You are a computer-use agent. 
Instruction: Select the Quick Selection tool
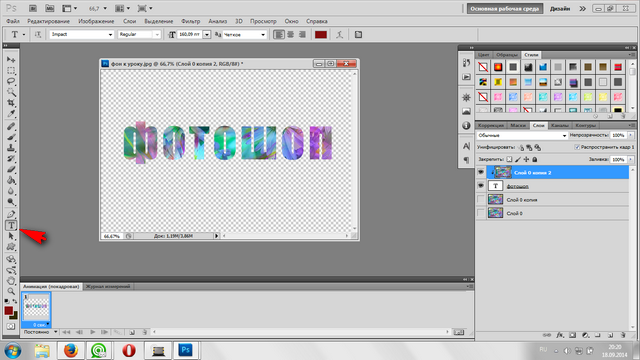[11, 92]
